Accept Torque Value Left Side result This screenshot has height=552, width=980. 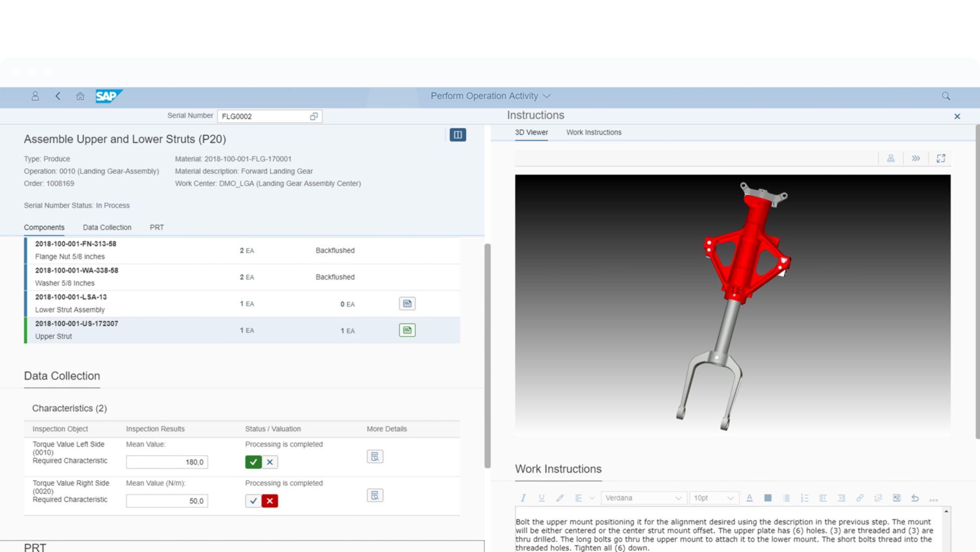point(253,462)
